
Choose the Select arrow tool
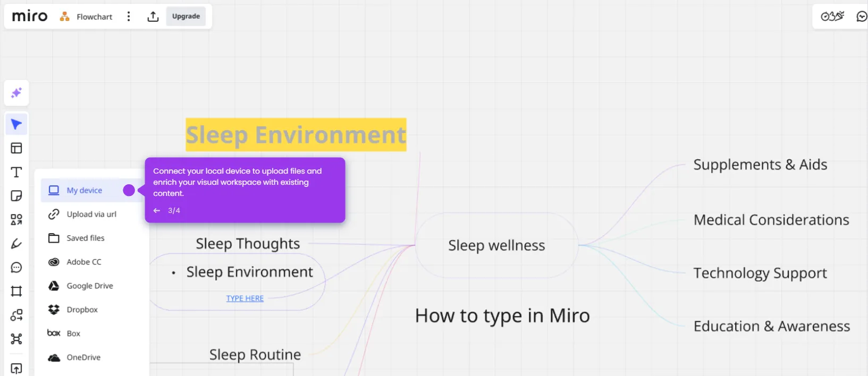point(16,124)
